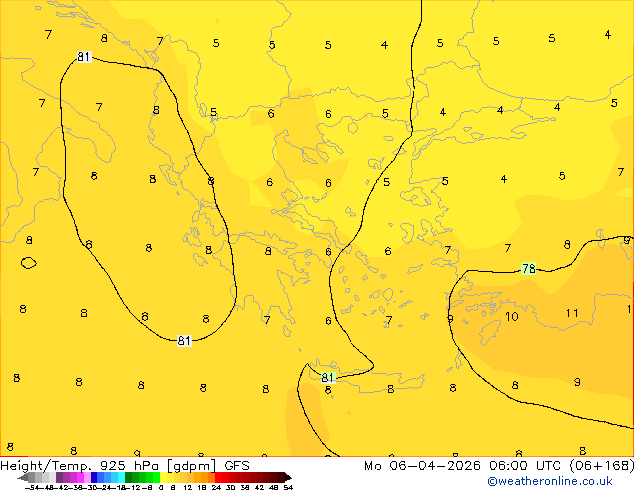Click the bright yellow swatch above the 0 label
Screen dimensions: 634x490
click(x=163, y=477)
